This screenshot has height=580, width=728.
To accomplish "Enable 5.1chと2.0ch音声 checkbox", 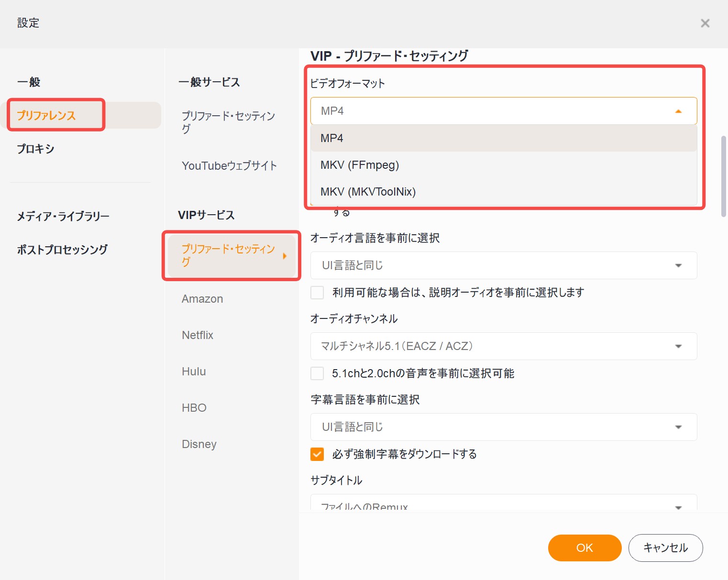I will [x=317, y=373].
